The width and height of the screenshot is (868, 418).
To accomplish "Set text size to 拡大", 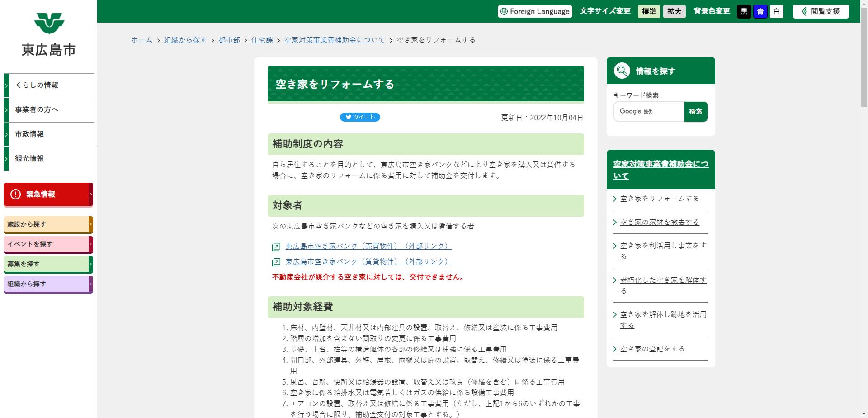I will [x=674, y=12].
